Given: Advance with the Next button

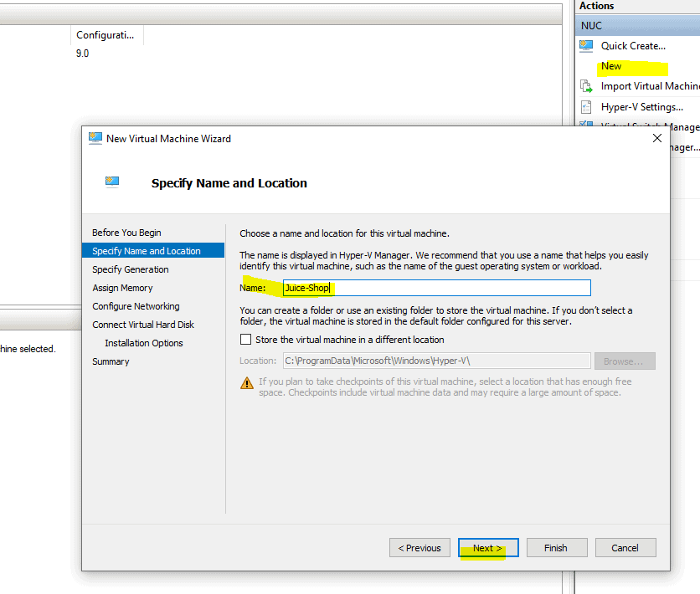Looking at the screenshot, I should click(x=488, y=548).
